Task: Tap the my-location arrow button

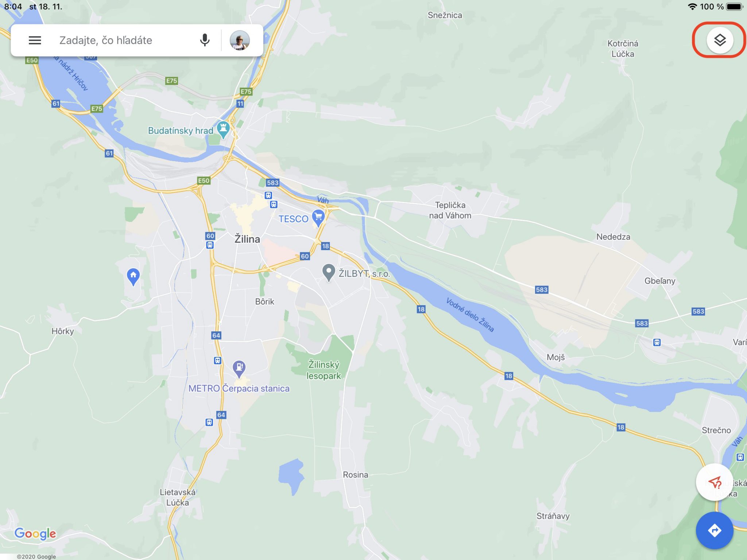Action: tap(714, 482)
